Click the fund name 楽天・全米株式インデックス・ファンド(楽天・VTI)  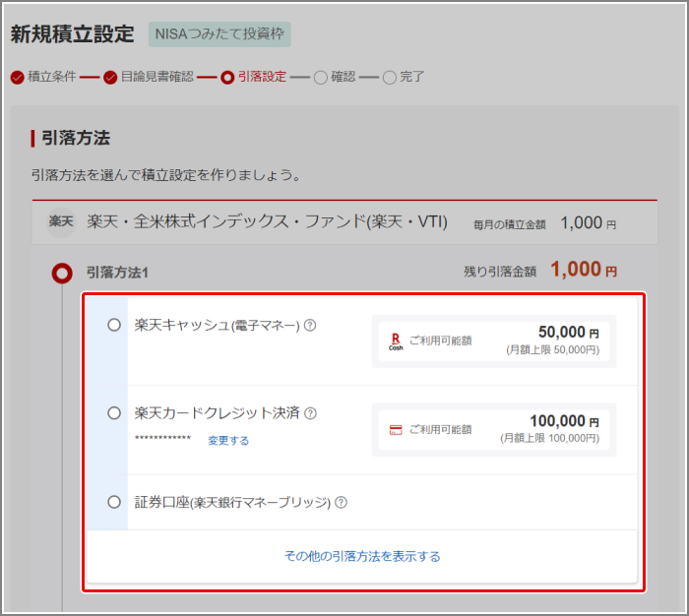coord(267,221)
